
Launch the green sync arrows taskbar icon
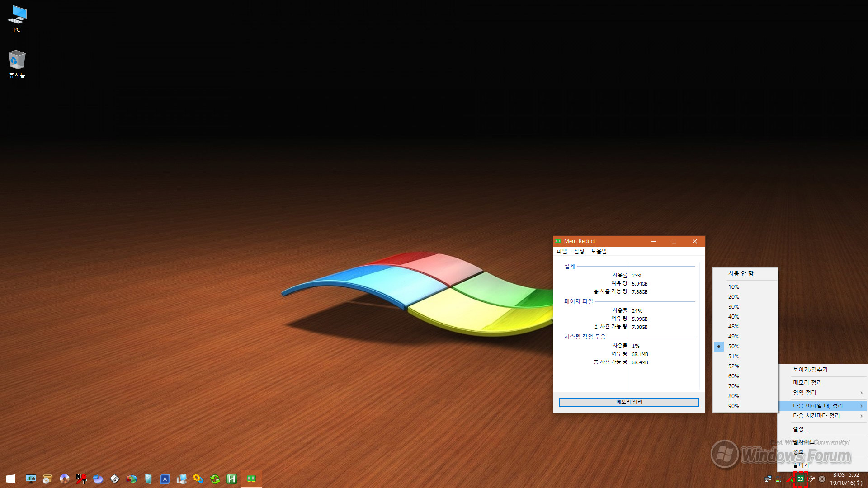pos(215,479)
